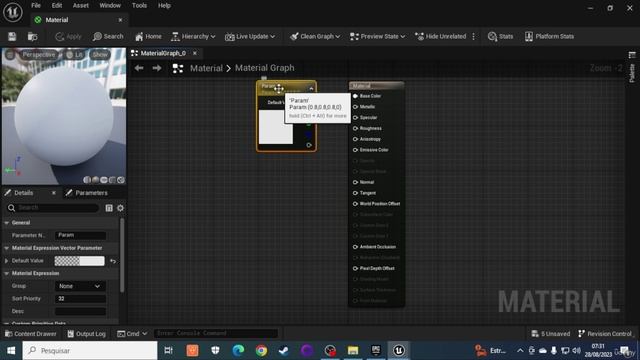Viewport: 640px width, 360px height.
Task: Click the Roughness input pin
Action: point(355,128)
